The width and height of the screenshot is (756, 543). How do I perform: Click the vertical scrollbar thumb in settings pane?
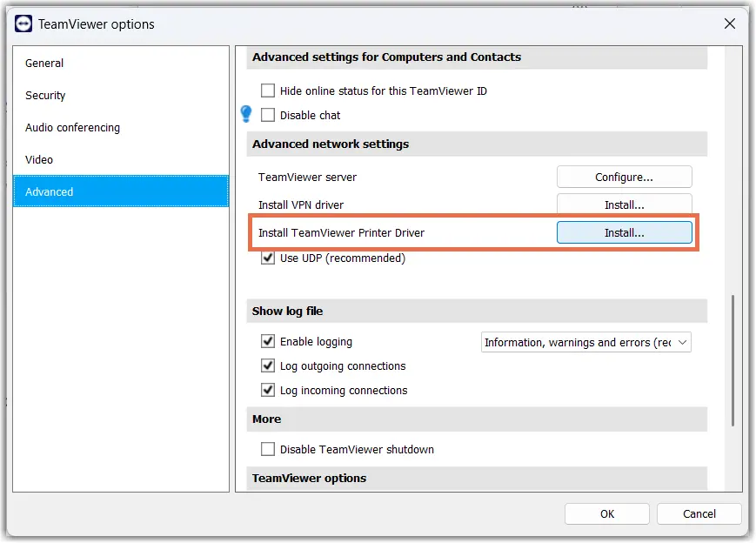click(733, 360)
